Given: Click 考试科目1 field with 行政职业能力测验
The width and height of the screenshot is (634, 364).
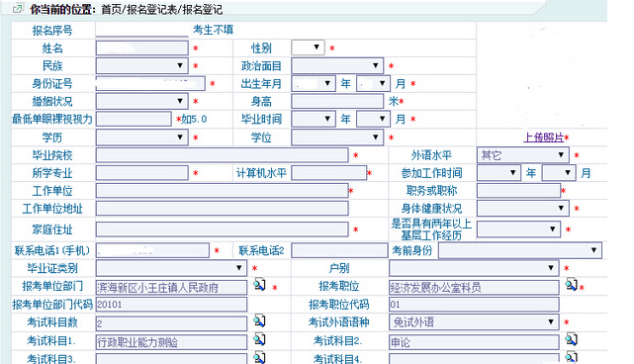Looking at the screenshot, I should (171, 342).
